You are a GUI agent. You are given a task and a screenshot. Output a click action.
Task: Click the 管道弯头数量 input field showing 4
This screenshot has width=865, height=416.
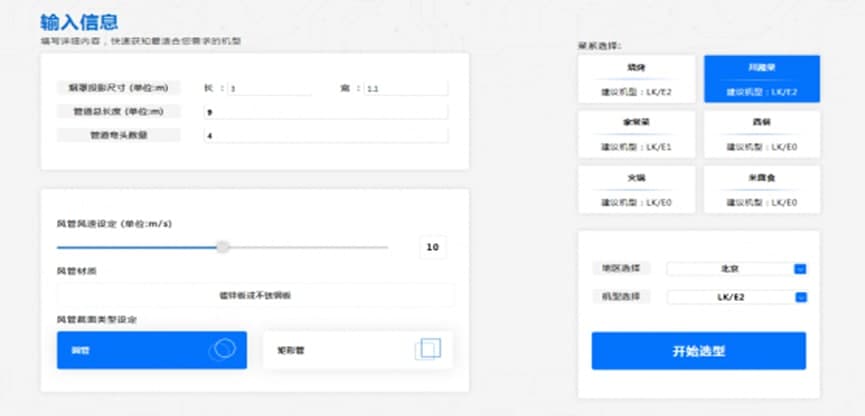pos(326,136)
